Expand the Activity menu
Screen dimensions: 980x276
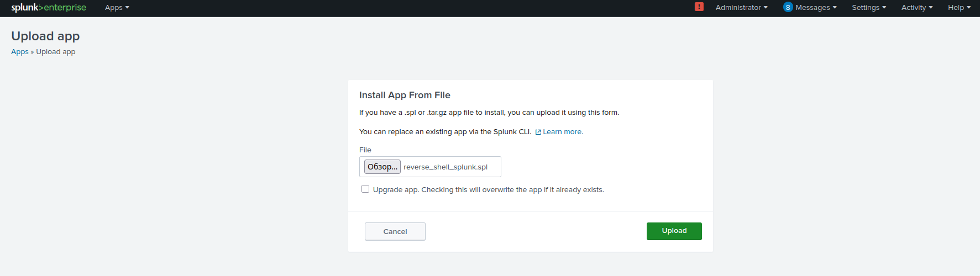coord(917,8)
